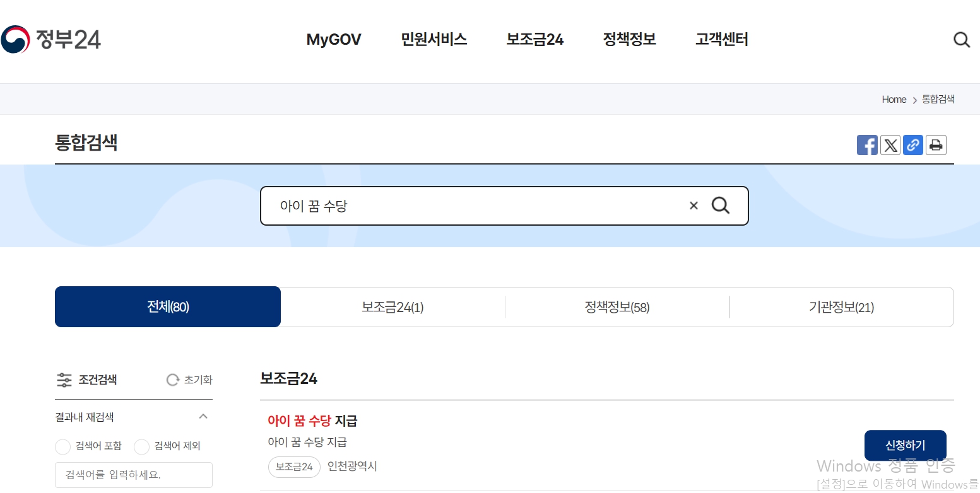Click the print page icon
980x493 pixels.
(x=936, y=145)
